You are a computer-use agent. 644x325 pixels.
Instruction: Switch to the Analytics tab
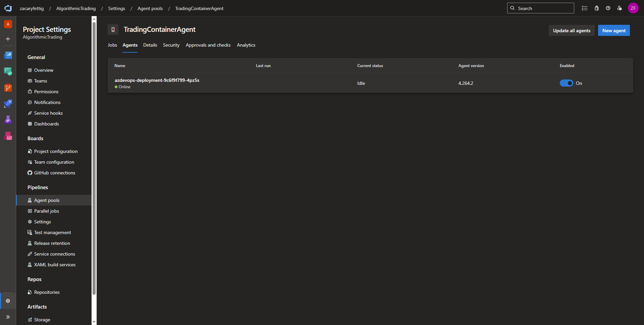click(x=246, y=45)
